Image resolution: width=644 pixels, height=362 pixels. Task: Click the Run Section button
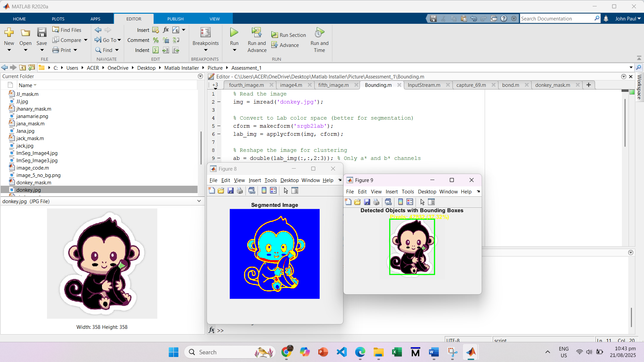pyautogui.click(x=289, y=35)
